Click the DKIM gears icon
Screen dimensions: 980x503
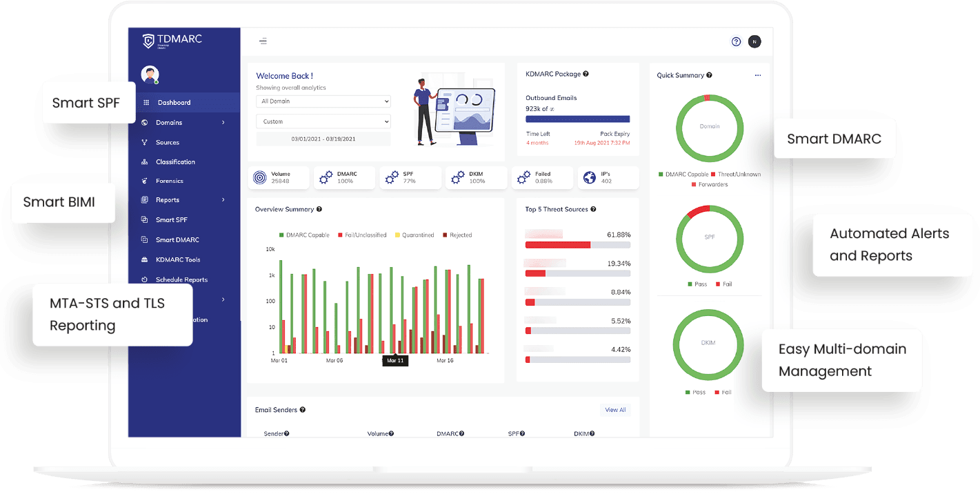(457, 177)
